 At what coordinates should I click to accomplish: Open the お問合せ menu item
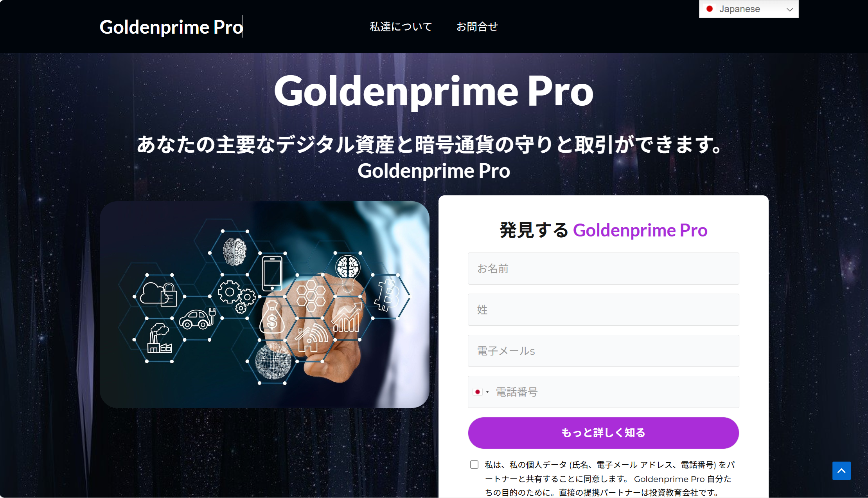[477, 27]
